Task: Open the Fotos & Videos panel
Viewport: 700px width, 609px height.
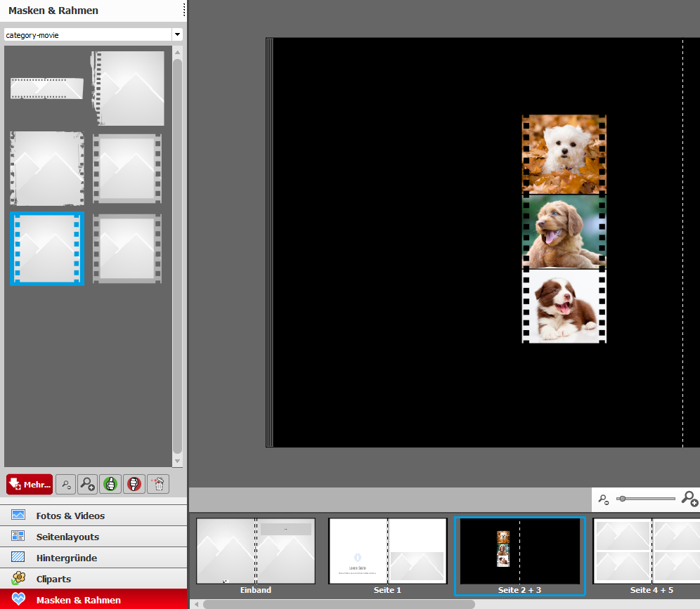Action: [x=93, y=516]
